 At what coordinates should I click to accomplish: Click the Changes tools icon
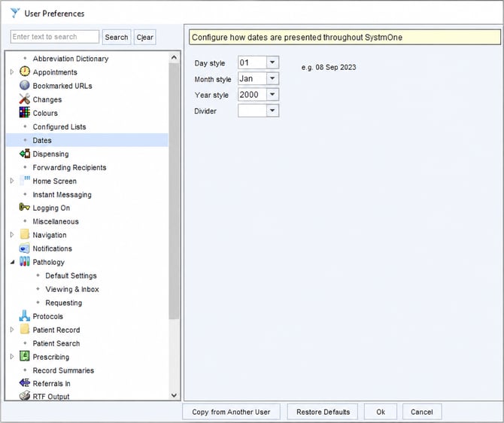point(25,99)
